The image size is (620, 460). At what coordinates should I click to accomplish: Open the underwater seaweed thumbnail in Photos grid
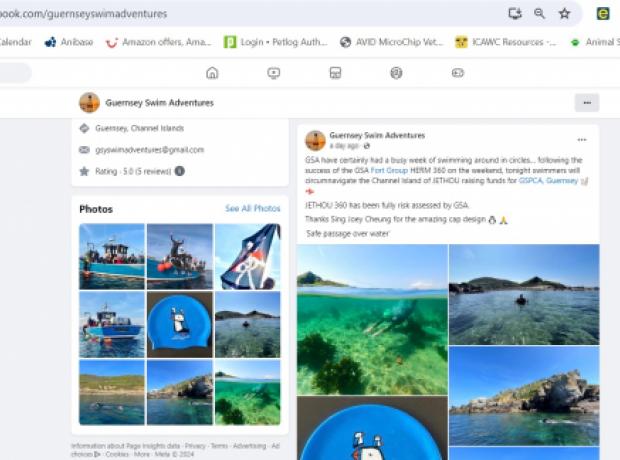248,392
